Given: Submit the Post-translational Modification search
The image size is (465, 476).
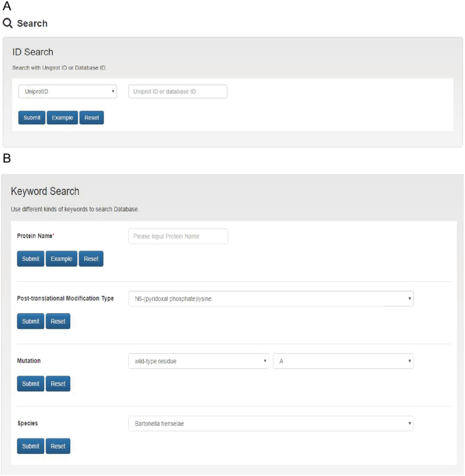Looking at the screenshot, I should pyautogui.click(x=31, y=321).
